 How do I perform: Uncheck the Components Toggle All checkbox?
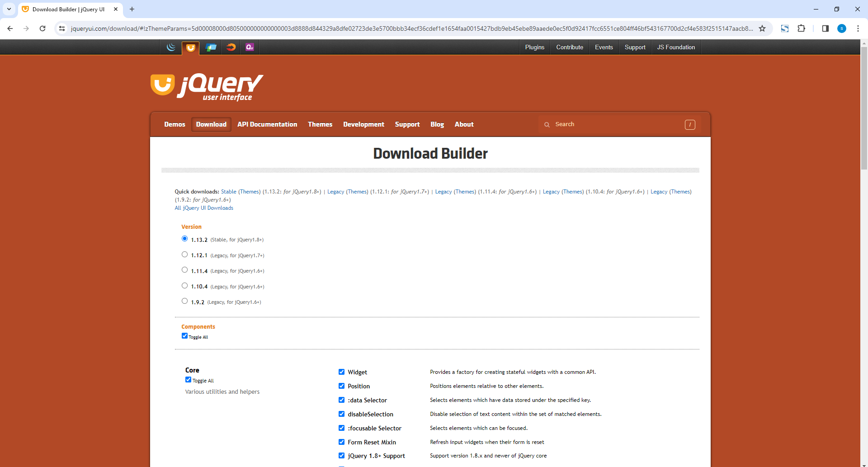pos(184,336)
